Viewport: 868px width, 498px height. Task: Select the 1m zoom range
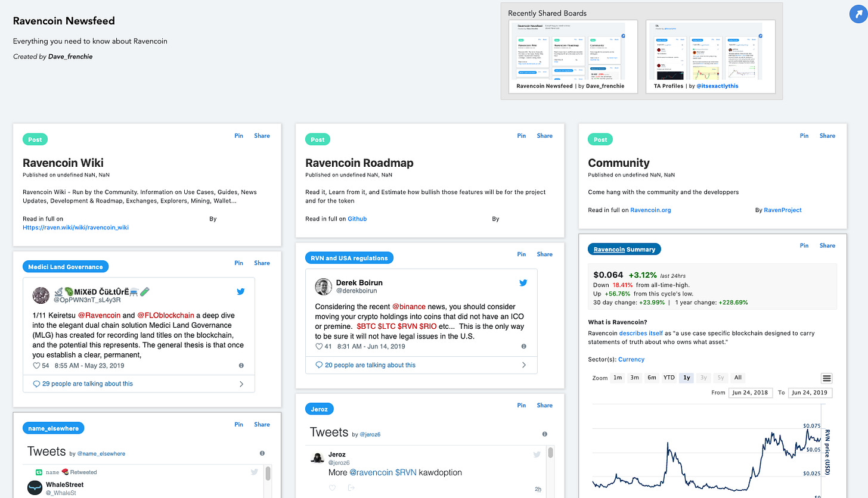click(x=618, y=378)
